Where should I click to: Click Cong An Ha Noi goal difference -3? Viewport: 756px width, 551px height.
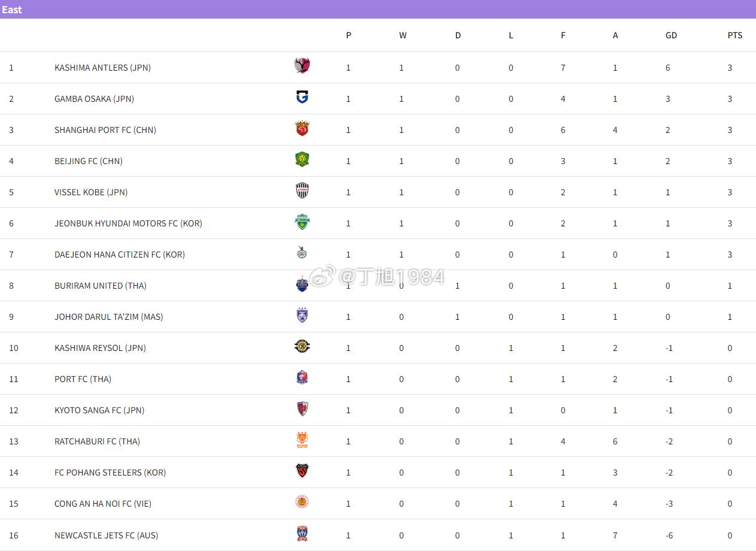[x=669, y=504]
